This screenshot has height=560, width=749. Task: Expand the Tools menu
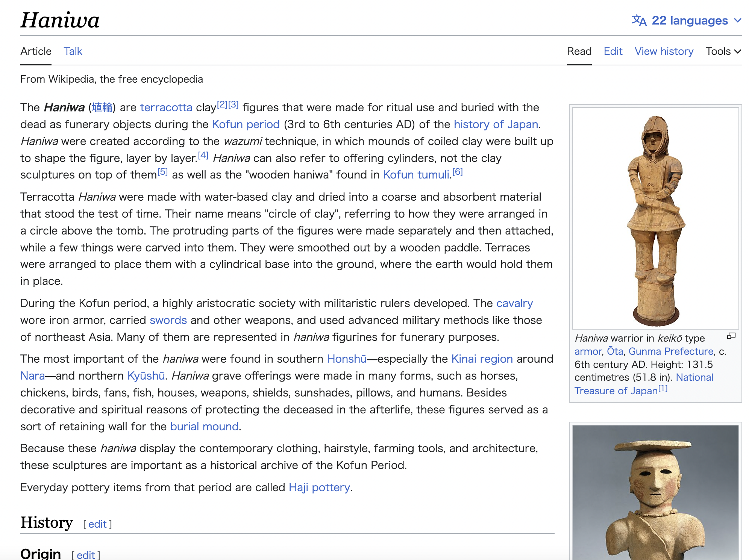pyautogui.click(x=723, y=51)
